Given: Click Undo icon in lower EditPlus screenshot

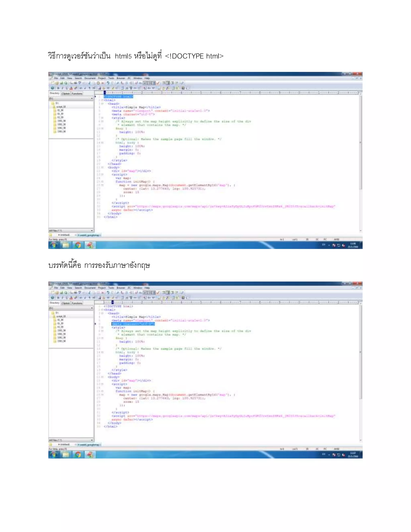Looking at the screenshot, I should 108,292.
